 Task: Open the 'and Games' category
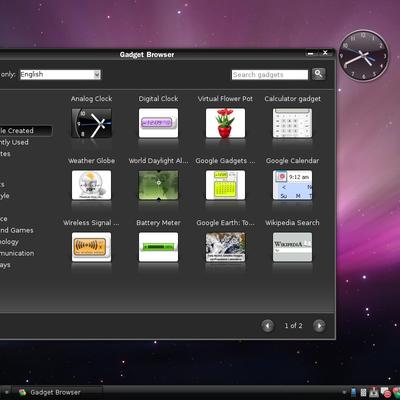click(17, 230)
